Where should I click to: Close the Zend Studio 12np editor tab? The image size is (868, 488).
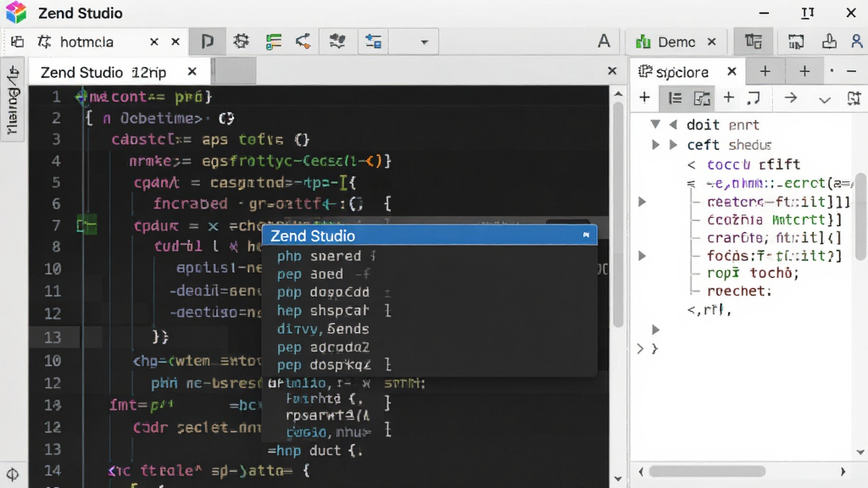click(x=192, y=72)
